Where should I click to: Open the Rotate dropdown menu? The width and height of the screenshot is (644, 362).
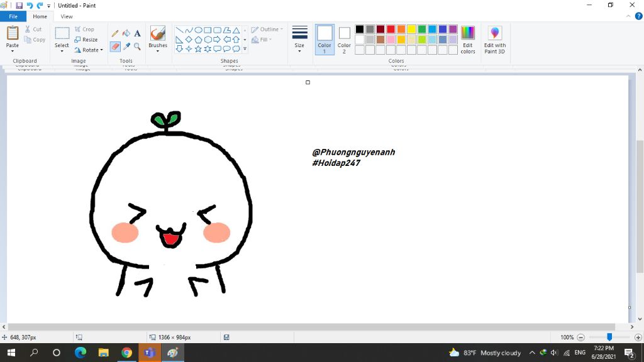pos(89,50)
